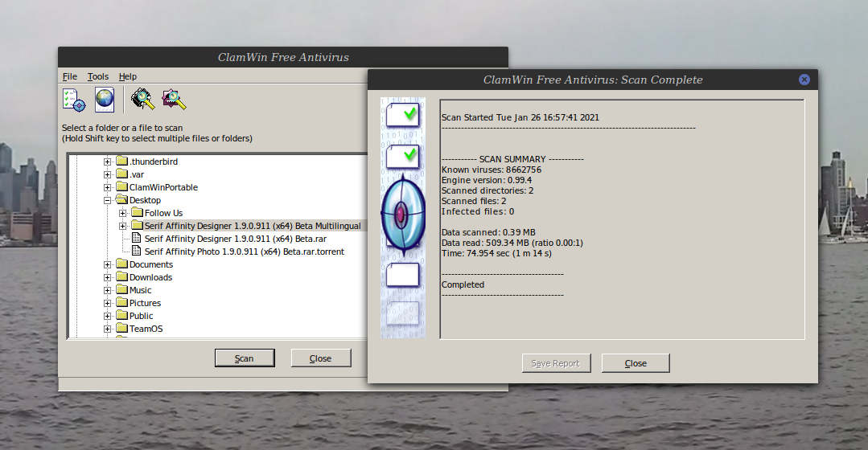Expand the Serif Affinity Designer Multilingual folder

coord(123,226)
